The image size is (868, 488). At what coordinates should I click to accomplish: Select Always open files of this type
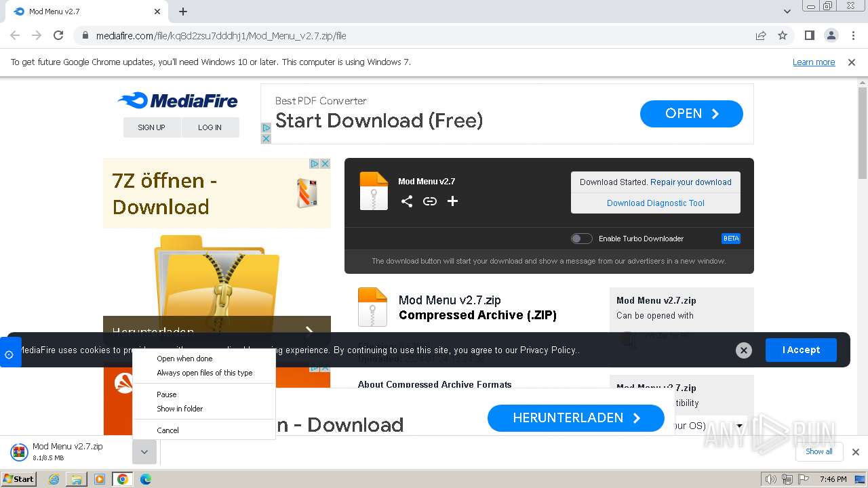tap(205, 373)
